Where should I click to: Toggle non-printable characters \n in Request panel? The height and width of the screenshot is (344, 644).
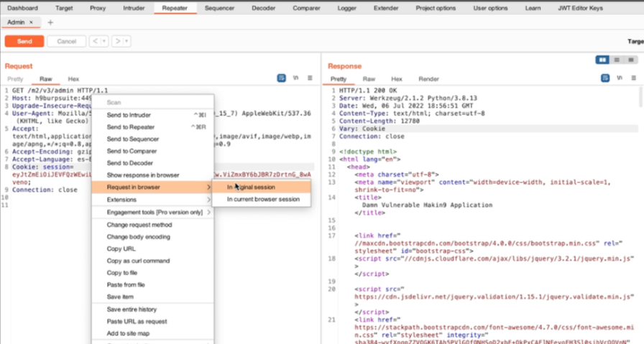coord(295,78)
